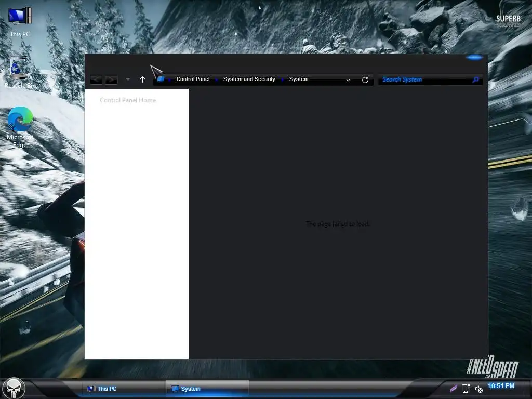The width and height of the screenshot is (532, 399).
Task: Switch to System taskbar button
Action: [x=207, y=389]
